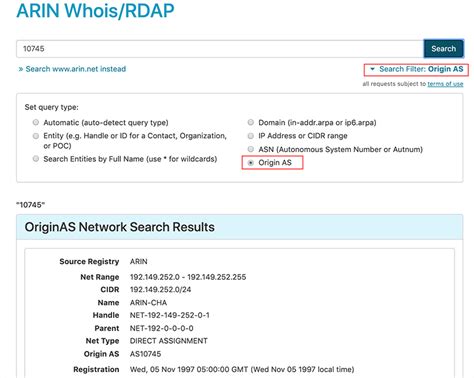Collapse the Search Filter: Origin AS dropdown
Viewport: 474px width, 378px height.
pyautogui.click(x=417, y=69)
